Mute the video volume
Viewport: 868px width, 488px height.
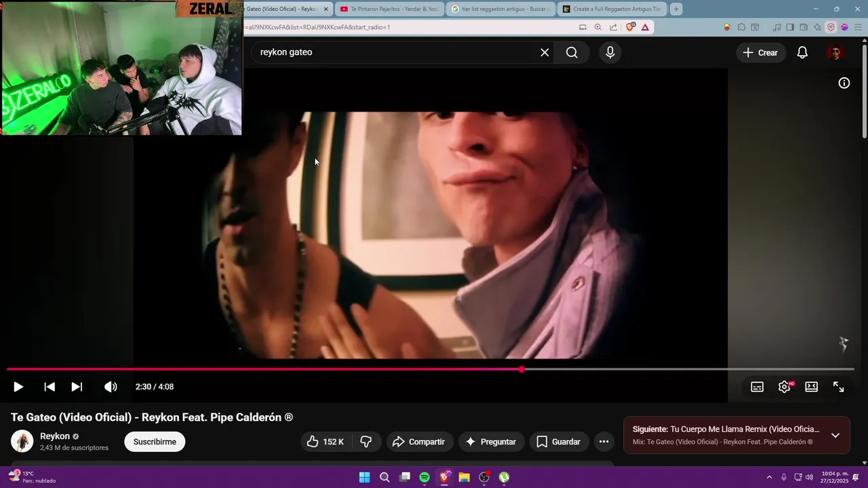[x=111, y=387]
